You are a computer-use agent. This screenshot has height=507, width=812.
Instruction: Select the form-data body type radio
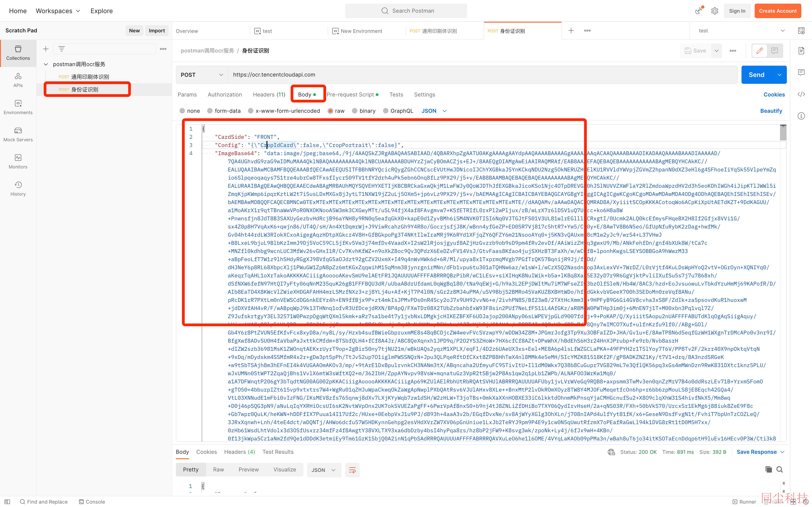(210, 111)
